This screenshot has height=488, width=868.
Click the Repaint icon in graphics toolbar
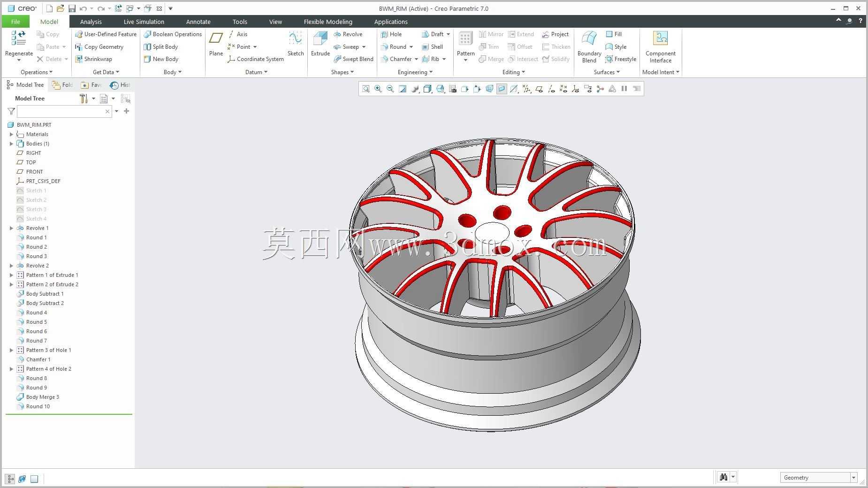coord(403,89)
